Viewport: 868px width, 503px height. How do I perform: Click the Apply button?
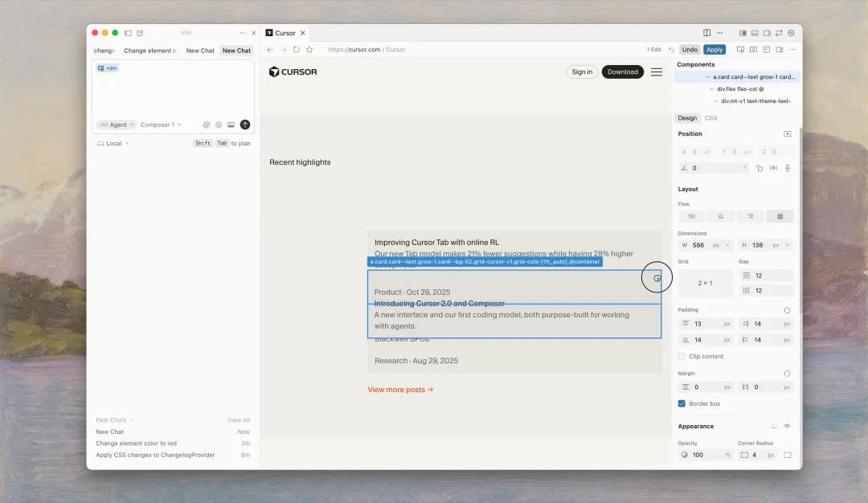714,50
